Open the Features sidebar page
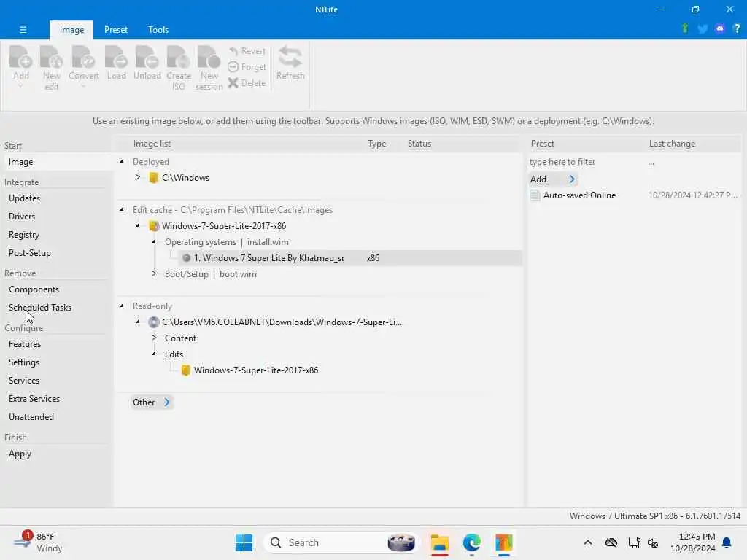The height and width of the screenshot is (560, 747). (x=25, y=344)
